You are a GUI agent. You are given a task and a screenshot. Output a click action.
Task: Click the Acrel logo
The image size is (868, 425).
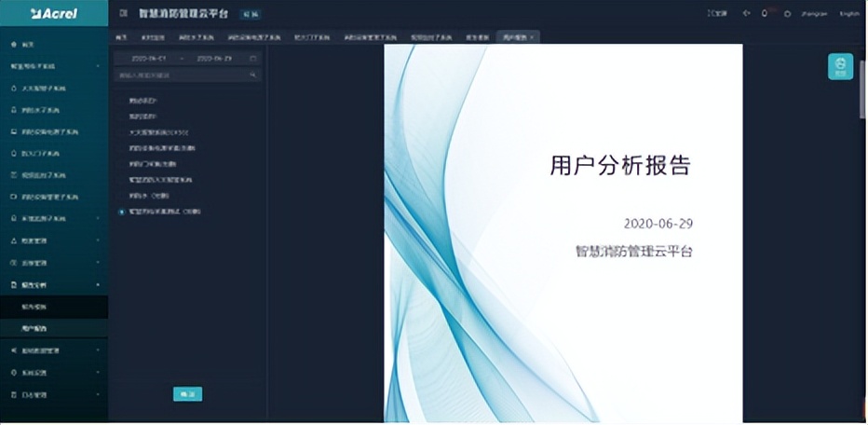(x=53, y=13)
